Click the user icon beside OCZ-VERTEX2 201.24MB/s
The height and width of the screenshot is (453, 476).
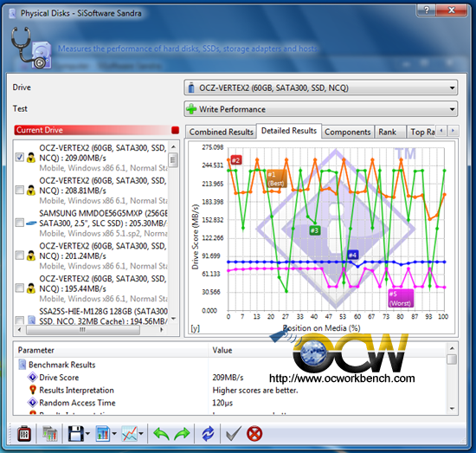click(x=31, y=256)
